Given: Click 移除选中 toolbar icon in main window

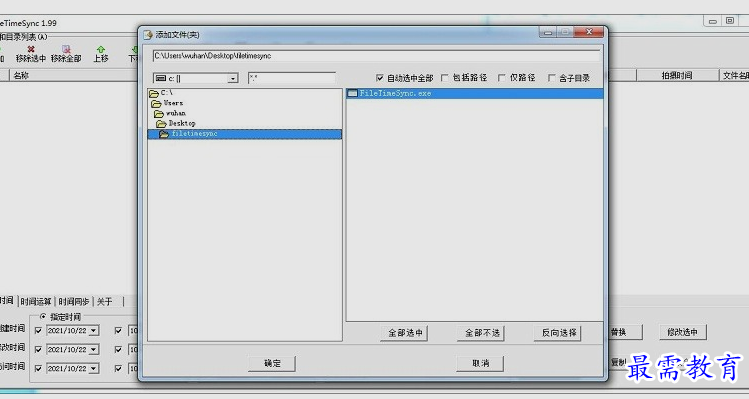Looking at the screenshot, I should coord(31,54).
